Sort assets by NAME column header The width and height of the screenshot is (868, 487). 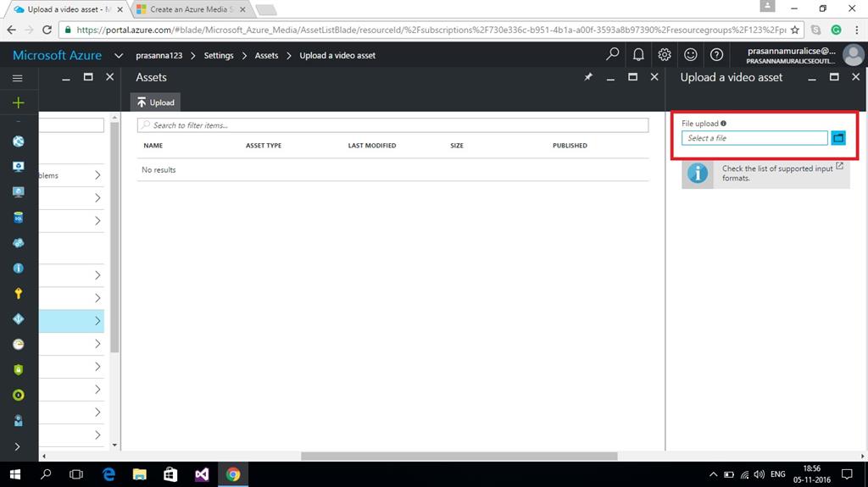[153, 146]
